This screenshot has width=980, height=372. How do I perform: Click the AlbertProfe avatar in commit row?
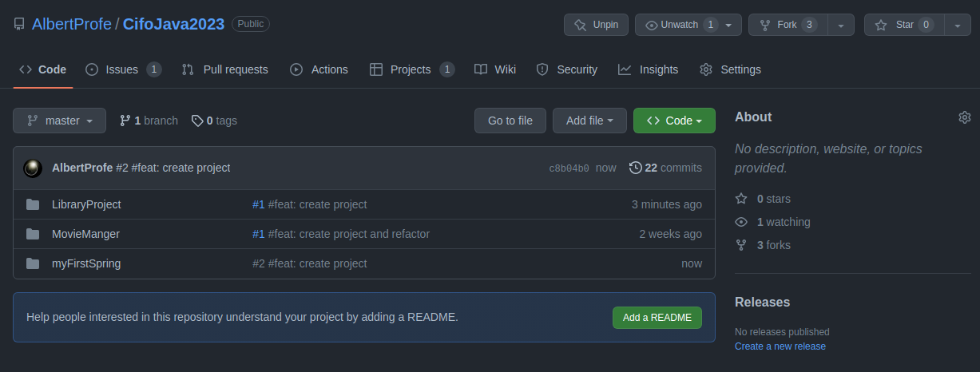[x=33, y=168]
